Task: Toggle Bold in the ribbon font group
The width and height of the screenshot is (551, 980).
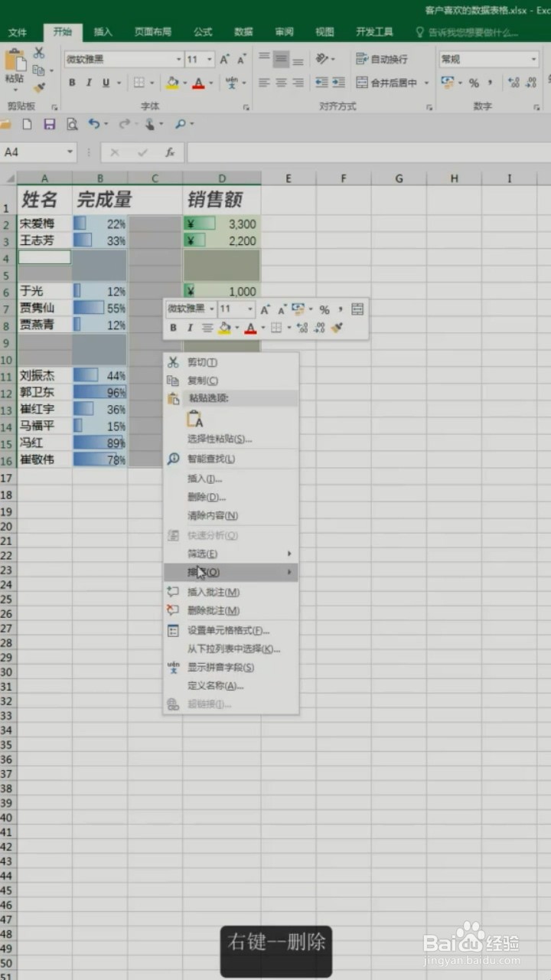Action: coord(72,83)
